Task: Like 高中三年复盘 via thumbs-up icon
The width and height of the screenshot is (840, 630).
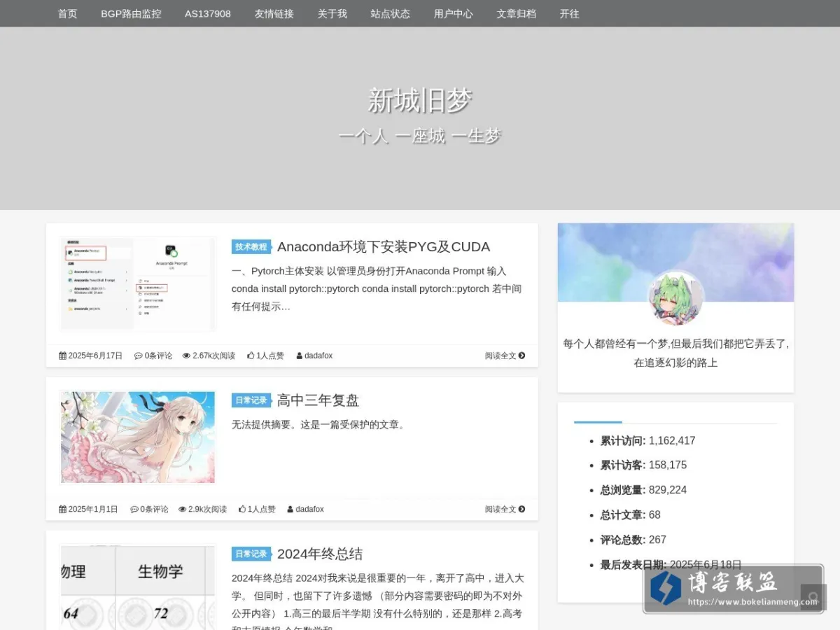Action: click(x=242, y=510)
